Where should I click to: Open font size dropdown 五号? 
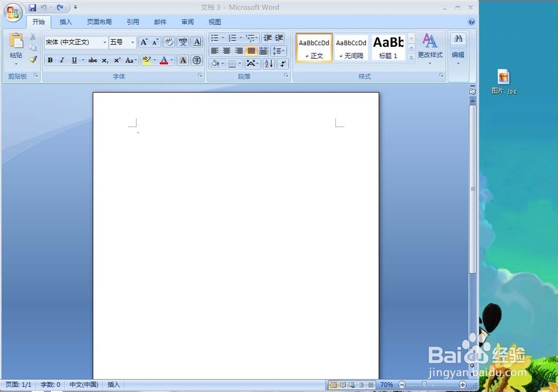[132, 42]
